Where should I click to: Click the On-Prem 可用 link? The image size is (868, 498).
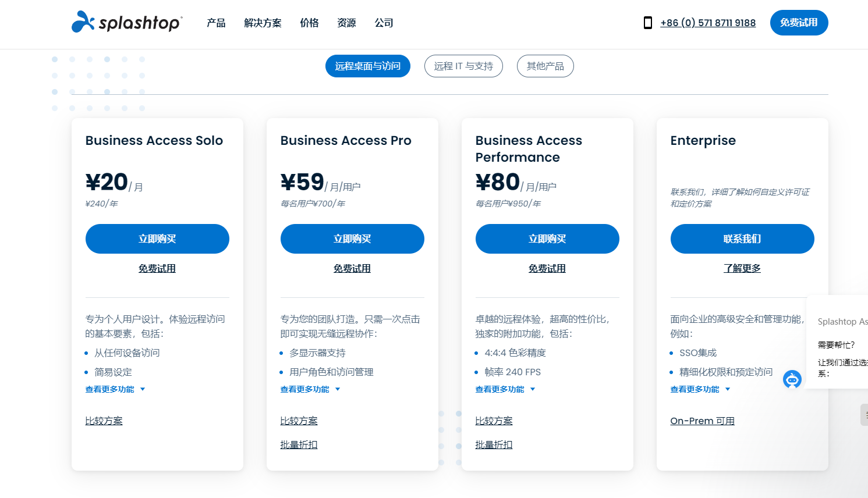703,421
